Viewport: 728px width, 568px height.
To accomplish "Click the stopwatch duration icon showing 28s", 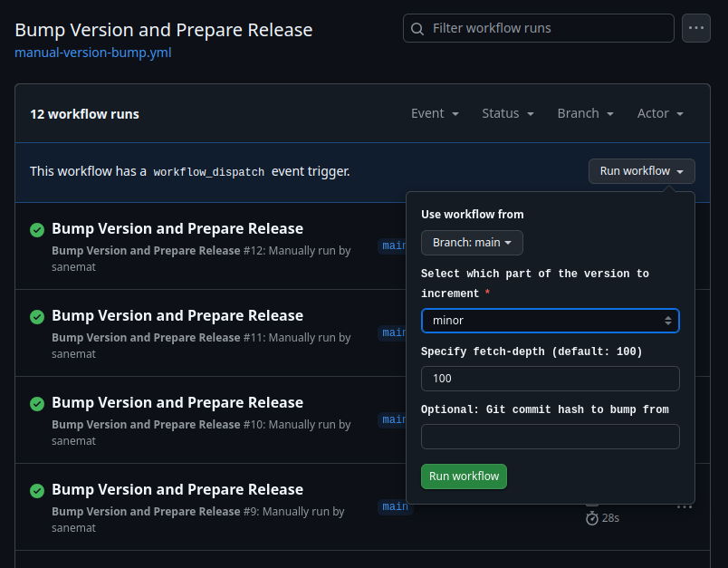I will (x=592, y=518).
